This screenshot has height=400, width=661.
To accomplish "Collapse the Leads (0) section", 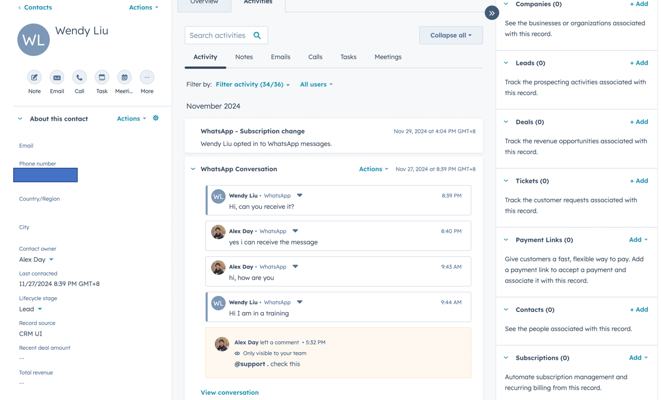I will point(506,63).
